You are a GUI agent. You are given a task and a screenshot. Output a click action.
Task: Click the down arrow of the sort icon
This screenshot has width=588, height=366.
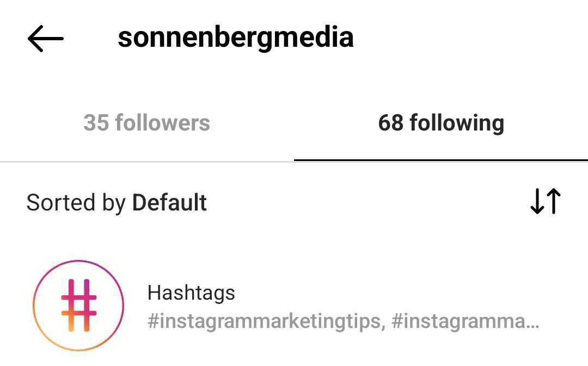point(537,201)
